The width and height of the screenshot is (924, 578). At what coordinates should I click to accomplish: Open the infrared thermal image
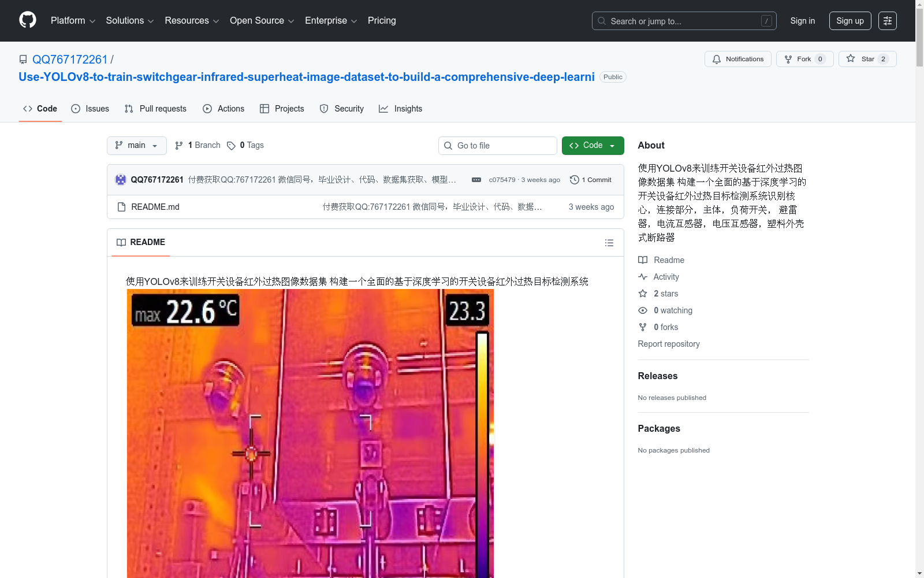[310, 433]
